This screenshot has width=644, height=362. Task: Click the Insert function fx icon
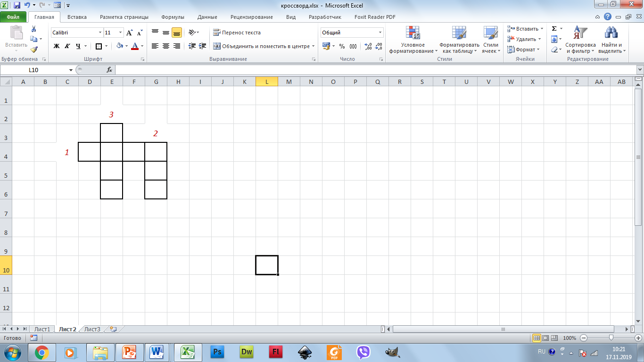coord(109,70)
